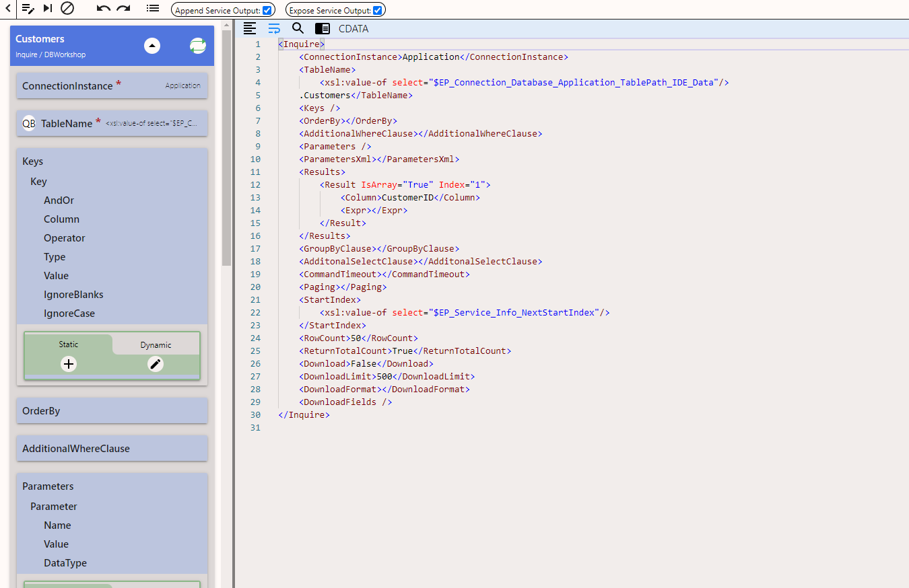
Task: Collapse the Customers panel with up arrow
Action: pyautogui.click(x=152, y=46)
